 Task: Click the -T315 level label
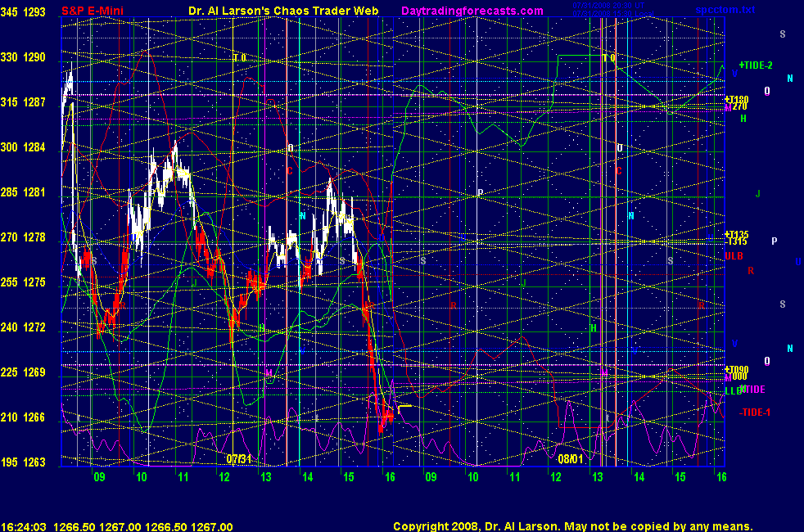737,241
